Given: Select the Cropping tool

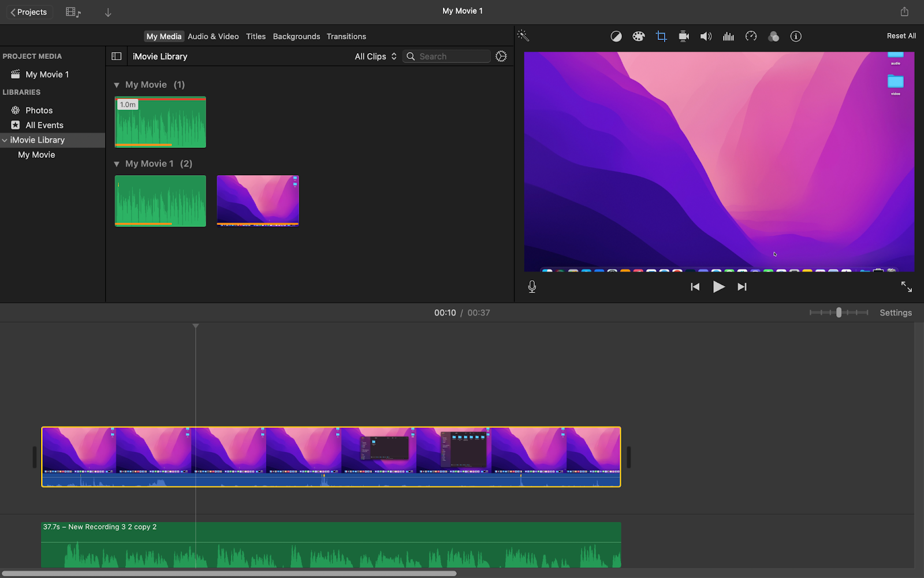Looking at the screenshot, I should [661, 36].
